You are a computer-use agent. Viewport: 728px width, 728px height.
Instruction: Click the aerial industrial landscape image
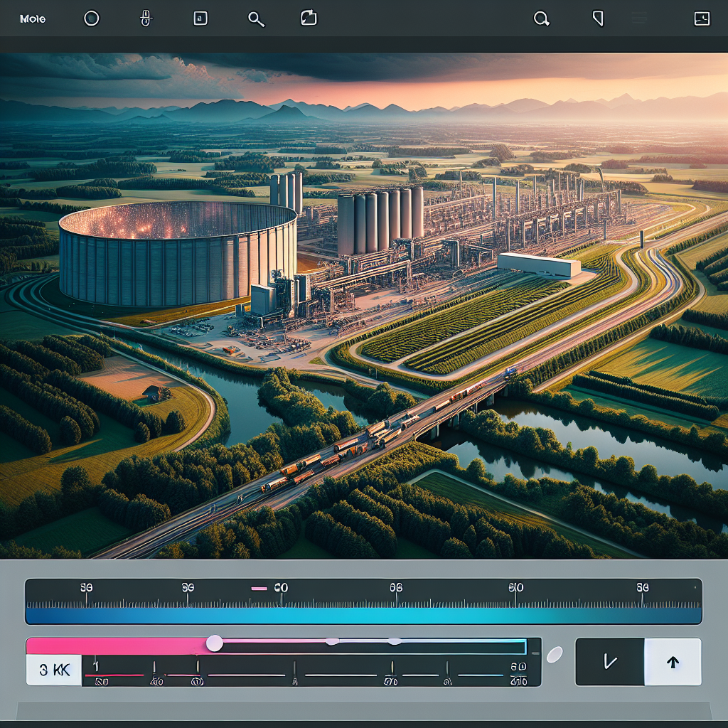tap(364, 306)
